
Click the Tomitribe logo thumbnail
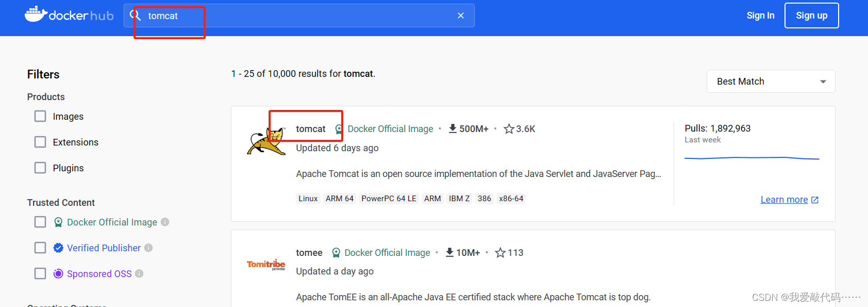[x=266, y=265]
